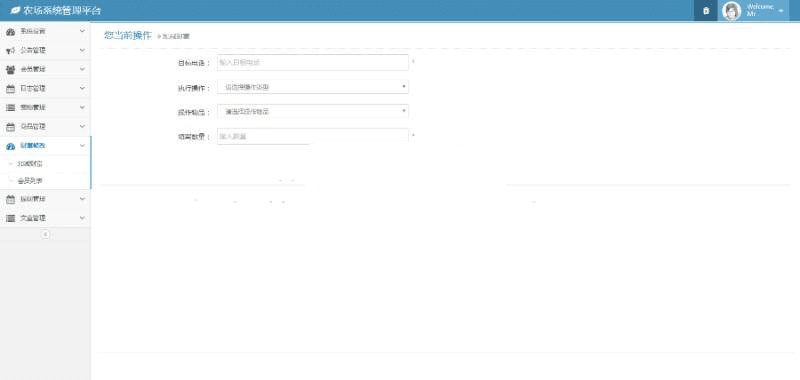Click the leaf logo icon of 农场系统管理平台
This screenshot has height=380, width=800.
click(15, 11)
